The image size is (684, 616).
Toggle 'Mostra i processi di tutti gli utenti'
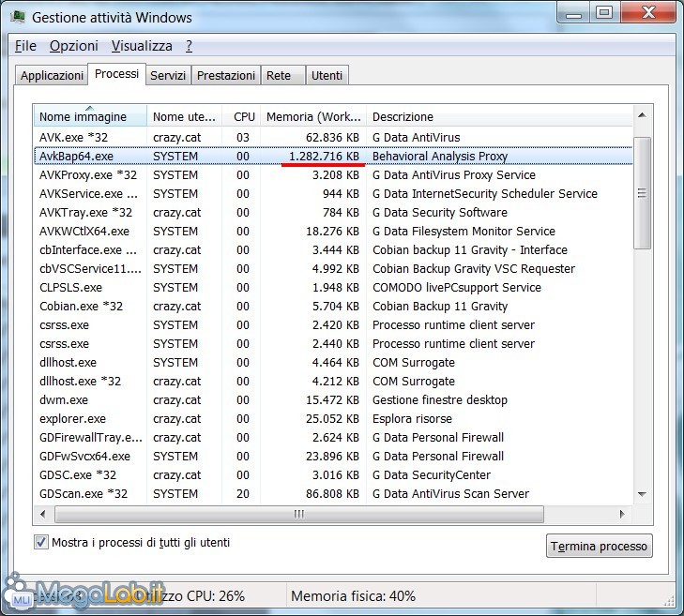click(41, 542)
